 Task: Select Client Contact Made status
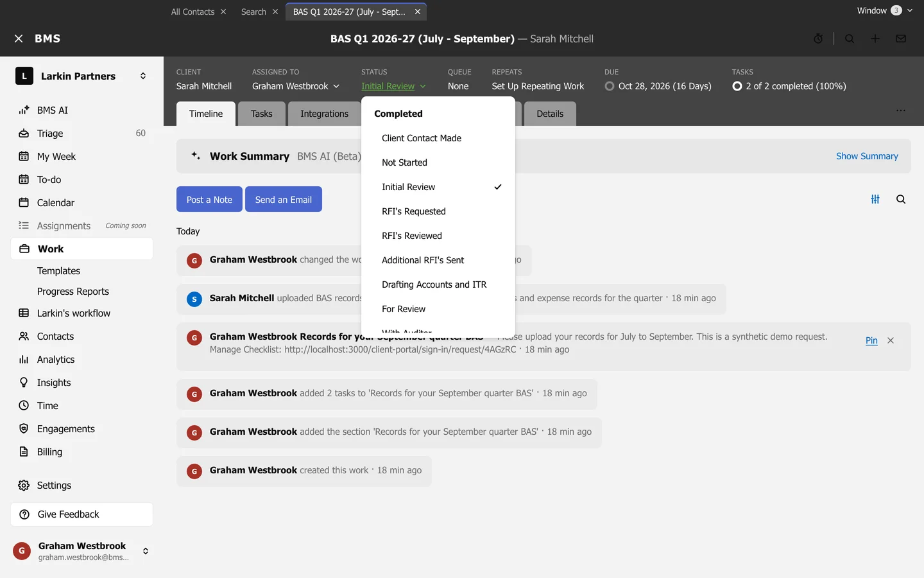pos(438,138)
